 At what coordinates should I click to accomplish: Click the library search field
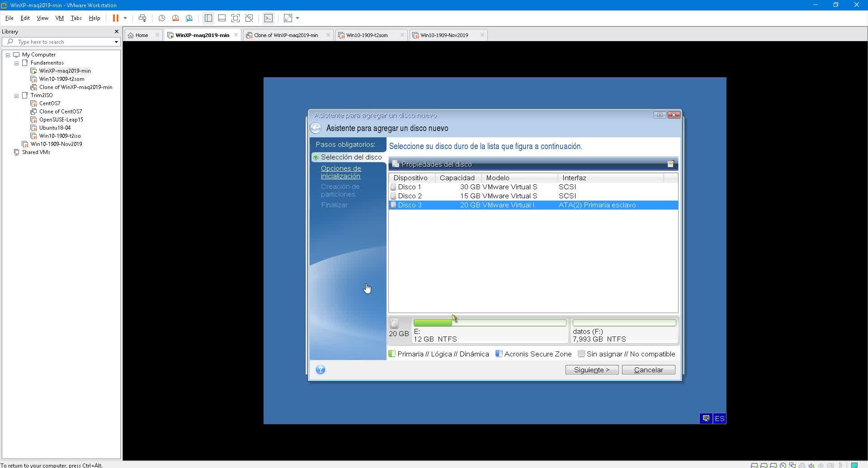[61, 42]
